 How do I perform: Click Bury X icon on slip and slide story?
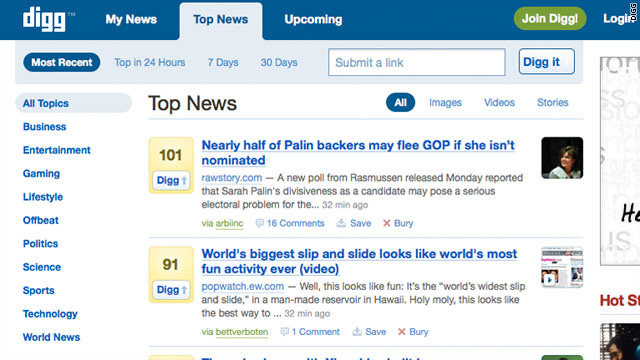pos(402,332)
